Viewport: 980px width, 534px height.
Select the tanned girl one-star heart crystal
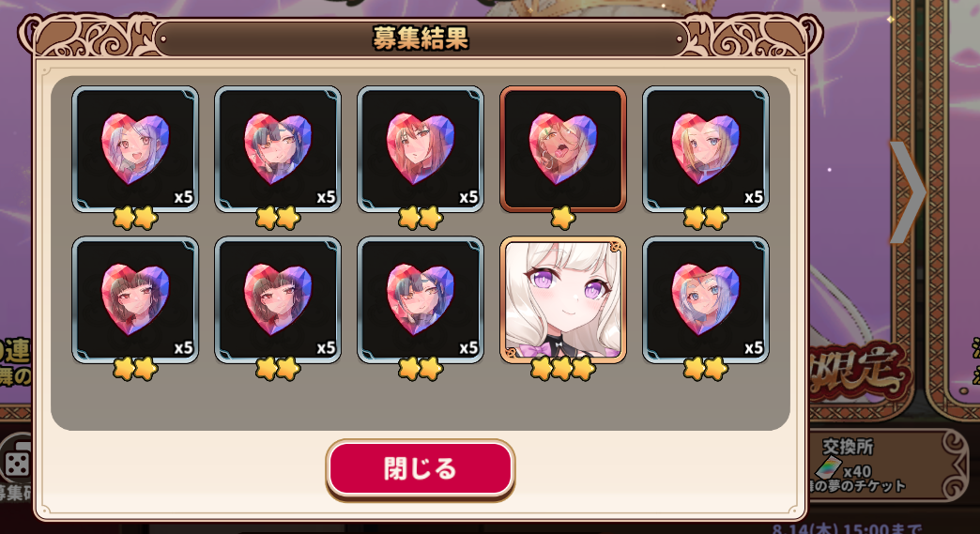coord(562,149)
